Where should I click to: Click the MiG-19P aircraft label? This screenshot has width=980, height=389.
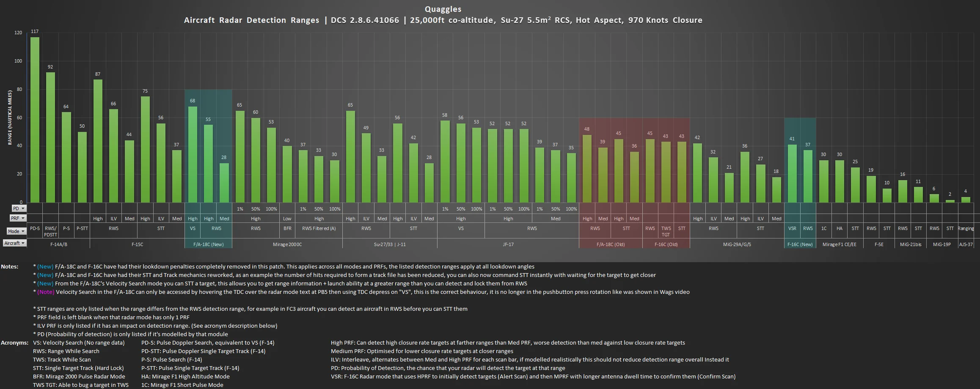coord(942,244)
